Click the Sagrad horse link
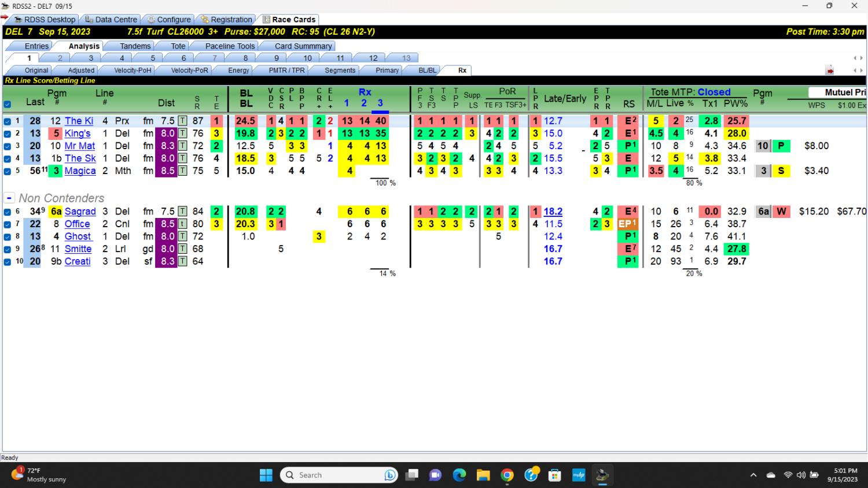Image resolution: width=868 pixels, height=488 pixels. (80, 212)
